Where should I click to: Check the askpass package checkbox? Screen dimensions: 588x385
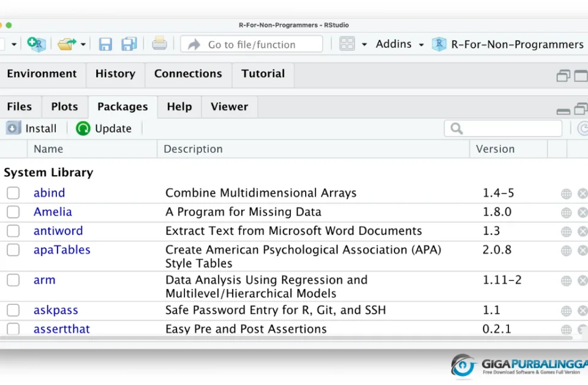tap(13, 310)
